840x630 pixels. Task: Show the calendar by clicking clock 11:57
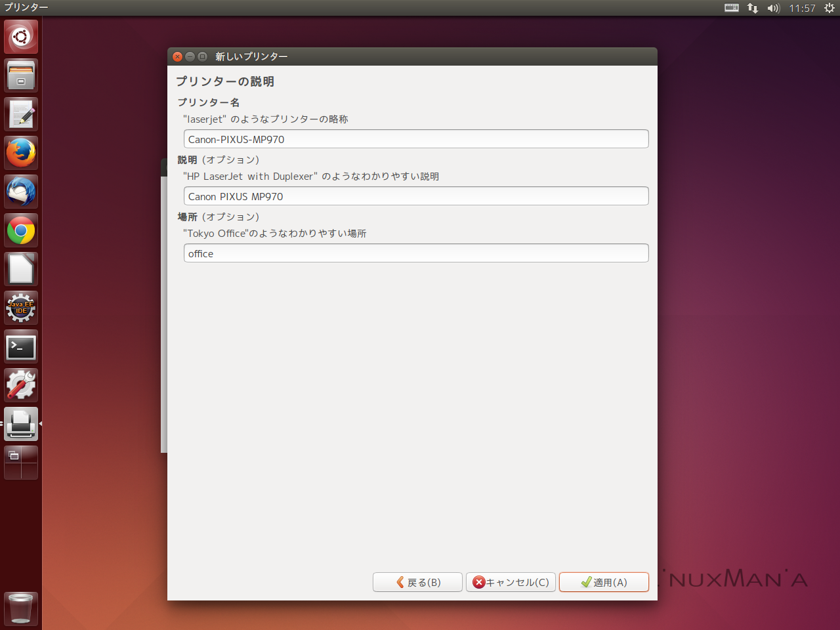(x=802, y=8)
